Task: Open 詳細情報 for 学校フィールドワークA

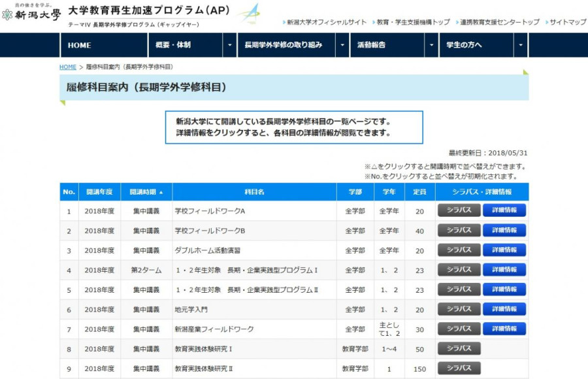Action: tap(504, 210)
